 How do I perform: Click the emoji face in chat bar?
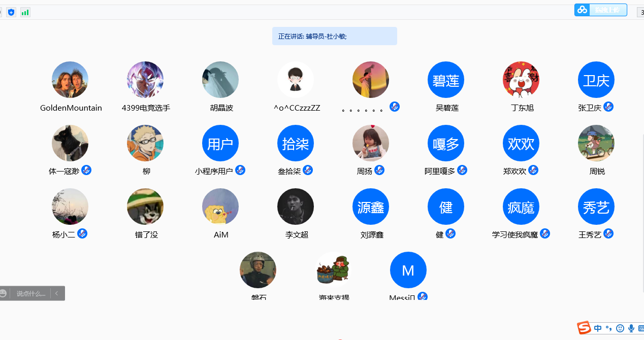pyautogui.click(x=4, y=293)
